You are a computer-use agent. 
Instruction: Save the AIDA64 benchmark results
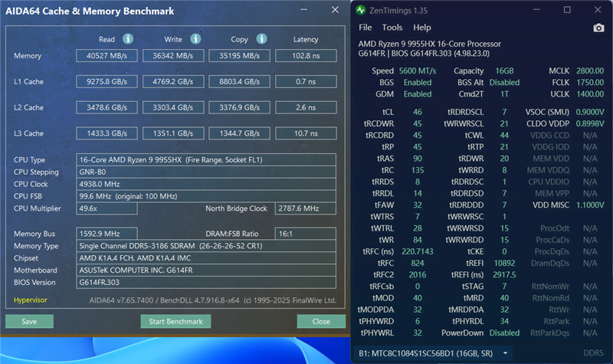pos(29,321)
